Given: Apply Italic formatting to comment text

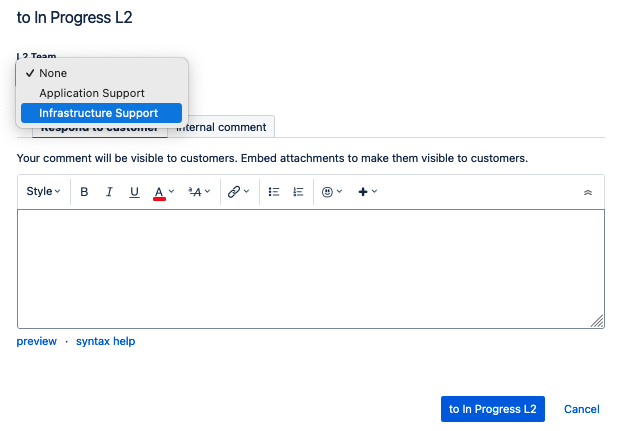Looking at the screenshot, I should 109,192.
